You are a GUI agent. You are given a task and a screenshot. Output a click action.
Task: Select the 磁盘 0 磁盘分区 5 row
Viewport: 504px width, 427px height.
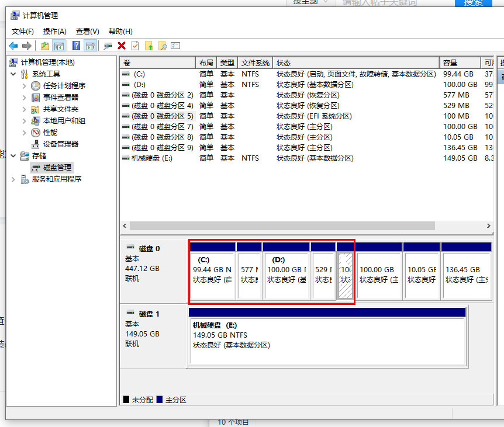coord(306,116)
